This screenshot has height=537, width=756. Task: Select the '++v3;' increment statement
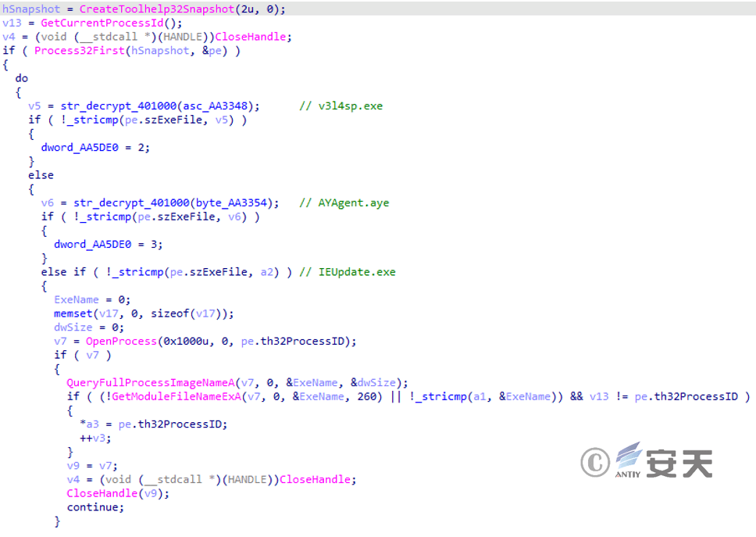tap(95, 438)
